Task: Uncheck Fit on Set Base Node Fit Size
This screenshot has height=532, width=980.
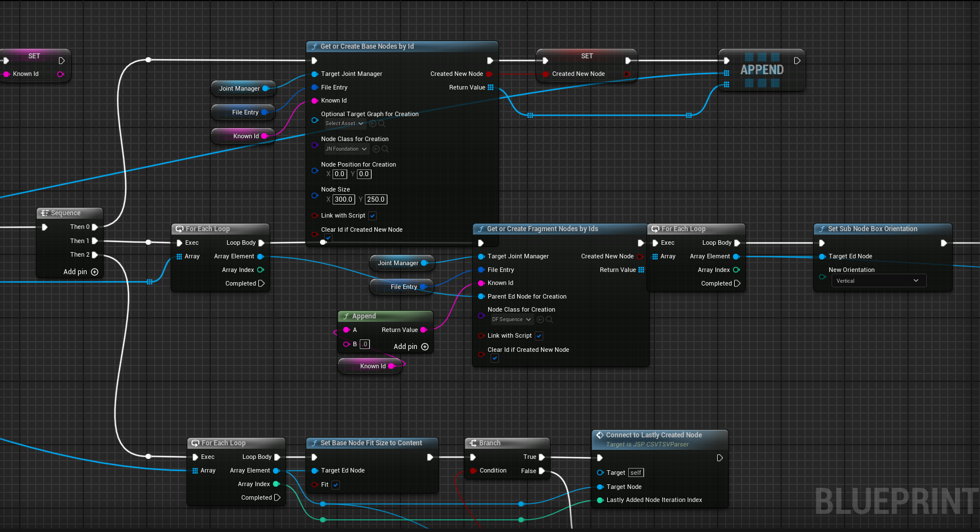Action: click(335, 485)
